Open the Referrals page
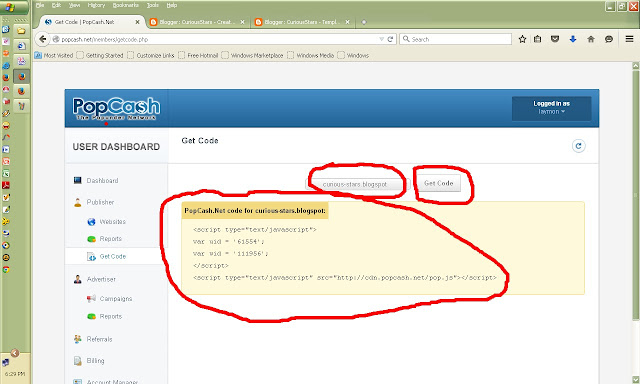Viewport: 640px width, 384px height. click(x=99, y=339)
